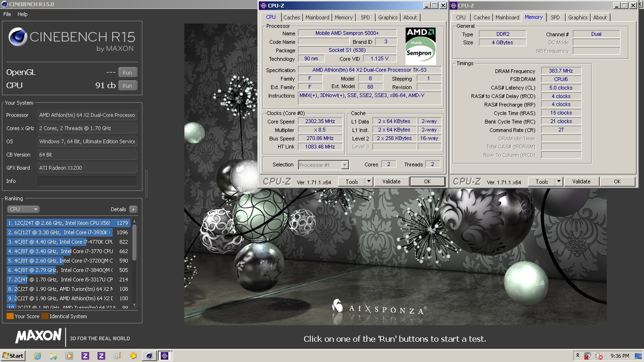Select ranking row Intel Xeon 1279
The width and height of the screenshot is (644, 362).
68,223
